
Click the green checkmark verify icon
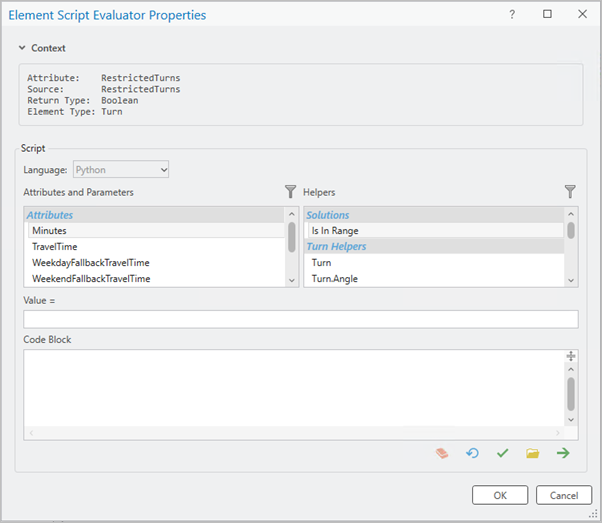[502, 453]
